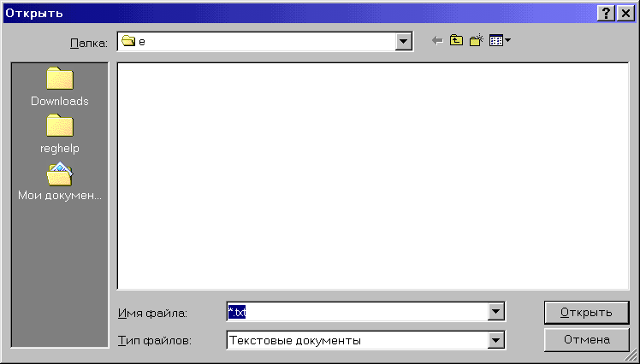Click the dialog resize grip corner
The width and height of the screenshot is (640, 364).
[x=631, y=356]
